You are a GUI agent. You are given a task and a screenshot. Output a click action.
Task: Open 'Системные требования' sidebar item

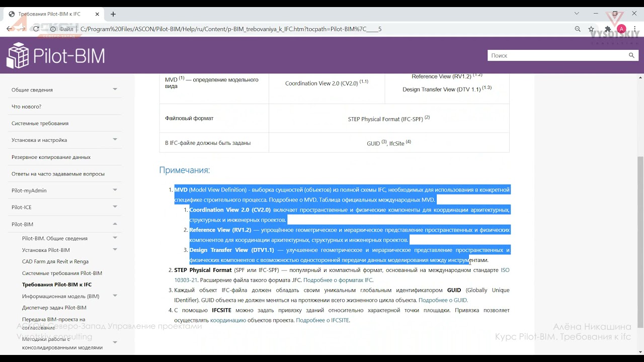[x=40, y=123]
